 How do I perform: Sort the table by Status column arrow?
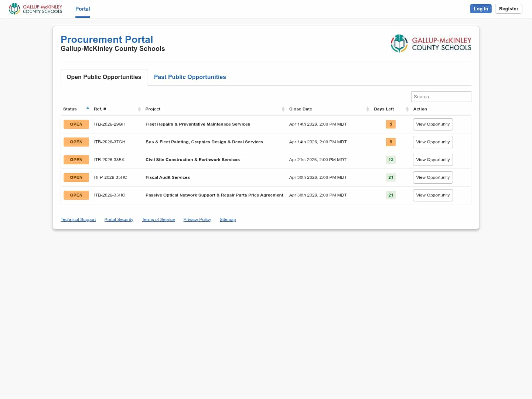[88, 108]
